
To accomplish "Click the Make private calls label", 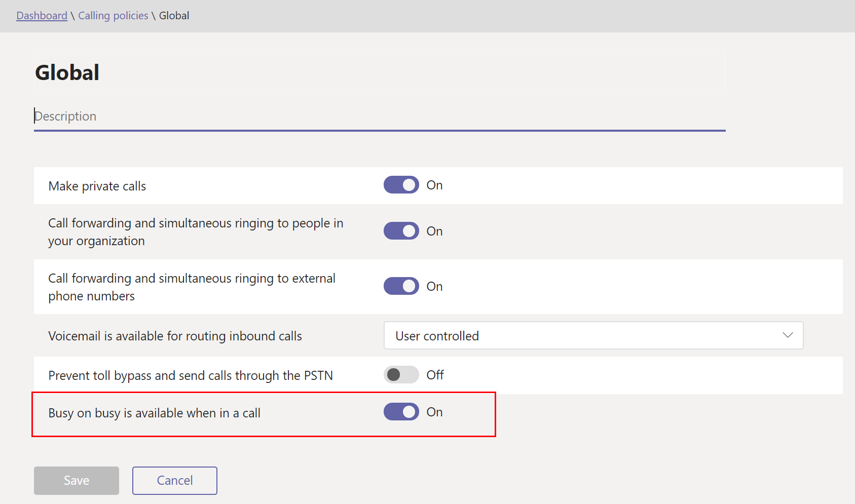I will [x=97, y=186].
